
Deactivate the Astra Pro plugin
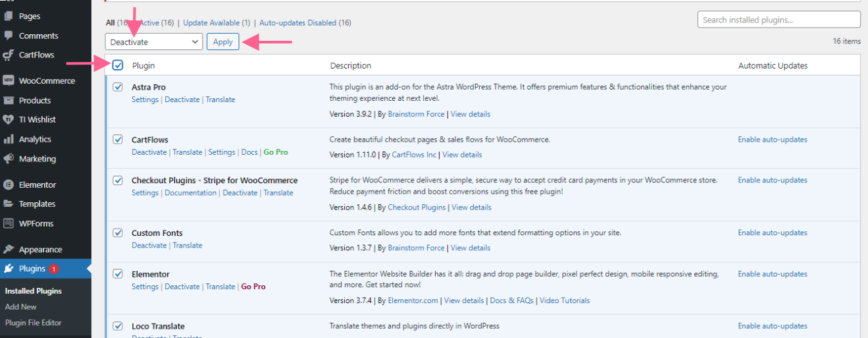coord(182,99)
